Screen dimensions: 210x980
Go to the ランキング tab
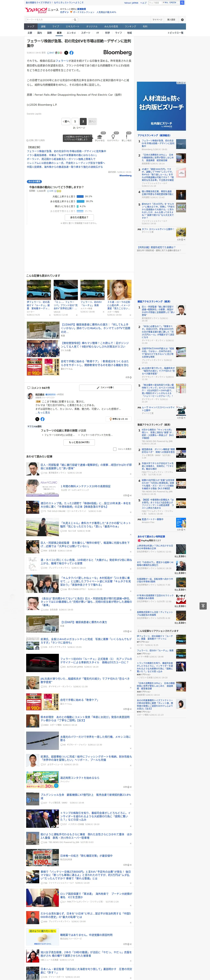point(131,27)
